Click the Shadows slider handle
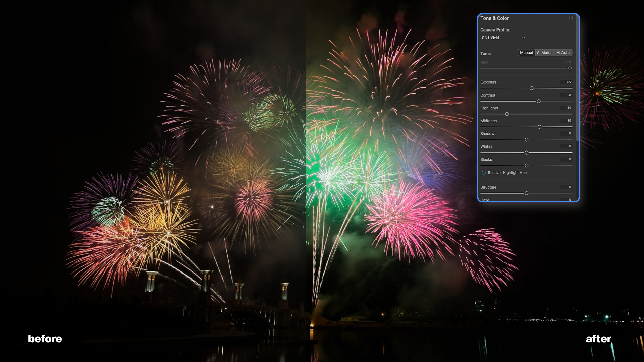The width and height of the screenshot is (644, 362). [x=526, y=140]
